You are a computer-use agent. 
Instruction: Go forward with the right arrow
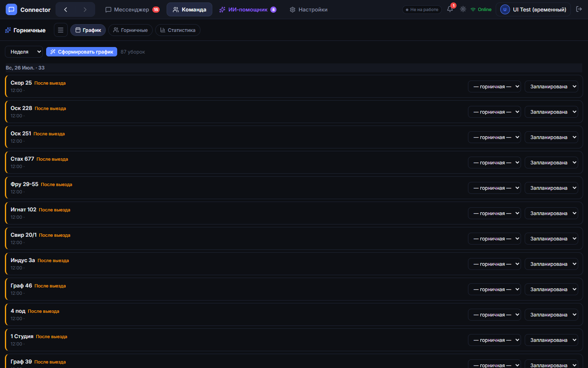coord(85,9)
